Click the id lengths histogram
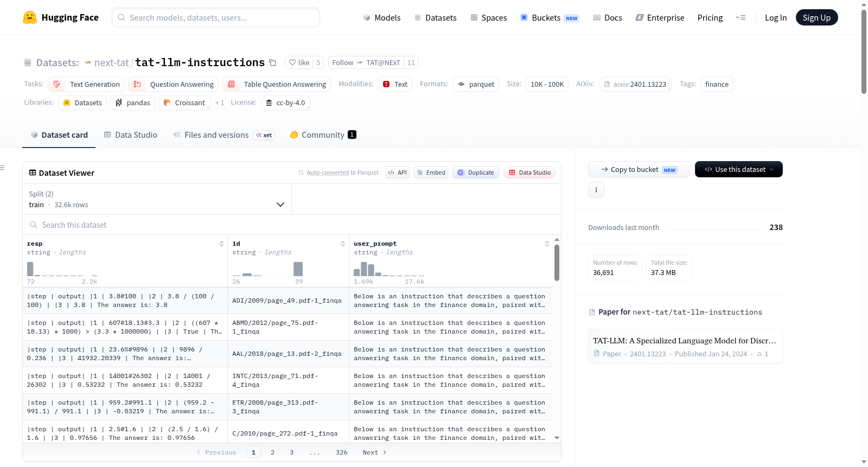The image size is (868, 467). (x=267, y=269)
